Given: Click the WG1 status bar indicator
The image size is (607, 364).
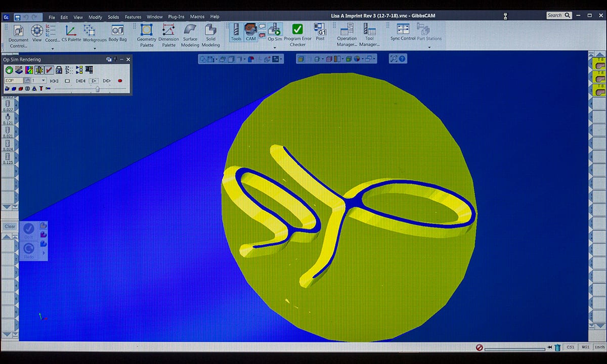Looking at the screenshot, I should click(585, 347).
